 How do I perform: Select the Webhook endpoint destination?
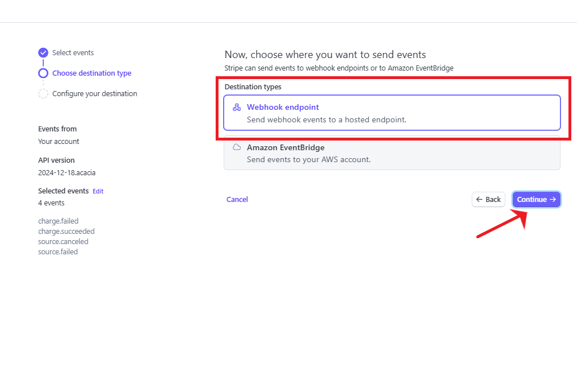pos(392,113)
